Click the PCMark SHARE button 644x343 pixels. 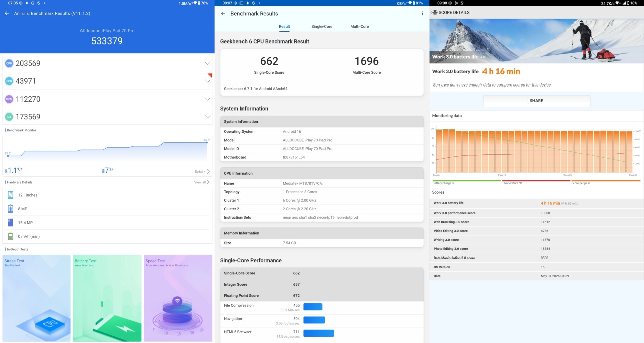tap(536, 101)
